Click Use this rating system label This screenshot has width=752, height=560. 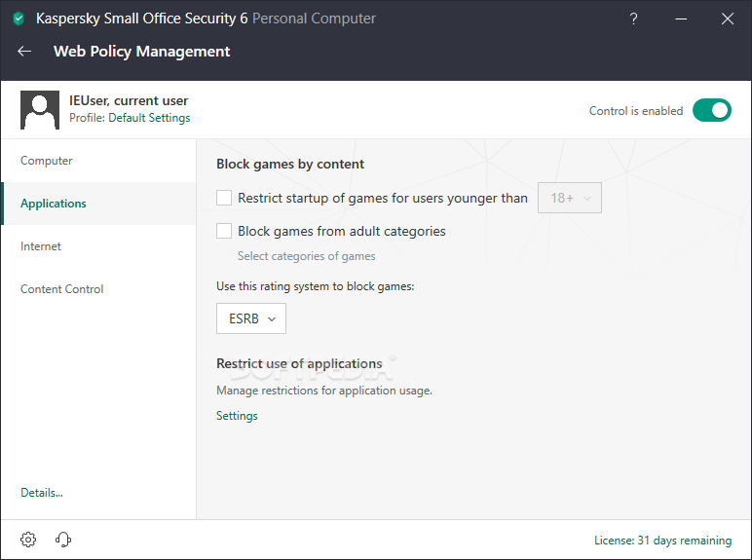tap(315, 286)
